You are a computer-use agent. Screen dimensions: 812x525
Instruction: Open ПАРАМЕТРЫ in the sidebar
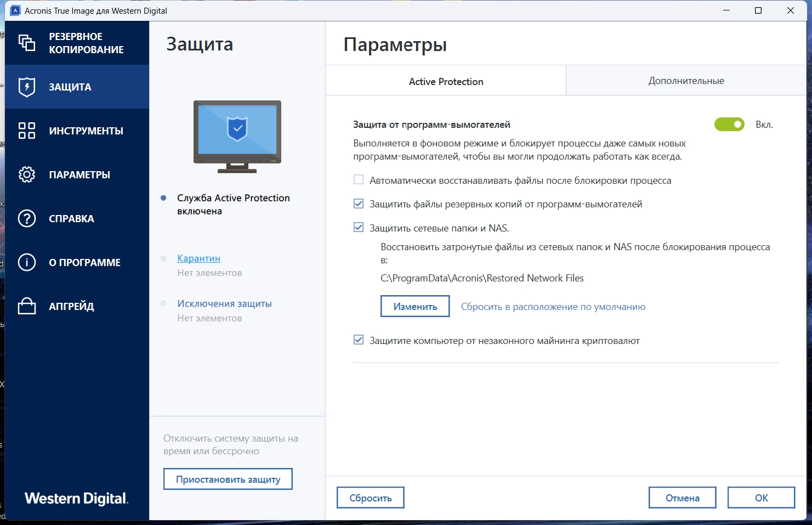pos(77,174)
